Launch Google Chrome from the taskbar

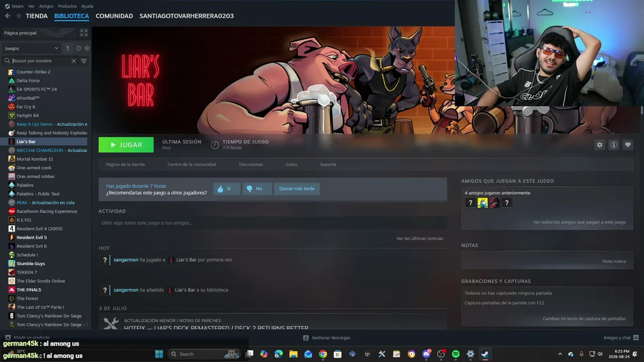[323, 354]
